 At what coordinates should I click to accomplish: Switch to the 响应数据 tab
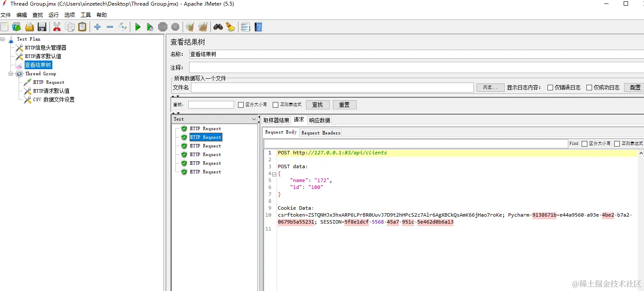click(x=319, y=120)
